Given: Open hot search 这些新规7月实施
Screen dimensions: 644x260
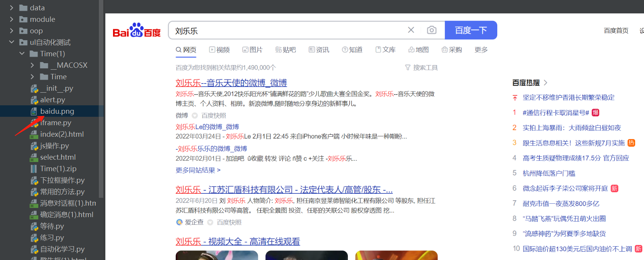Looking at the screenshot, I should point(574,143).
